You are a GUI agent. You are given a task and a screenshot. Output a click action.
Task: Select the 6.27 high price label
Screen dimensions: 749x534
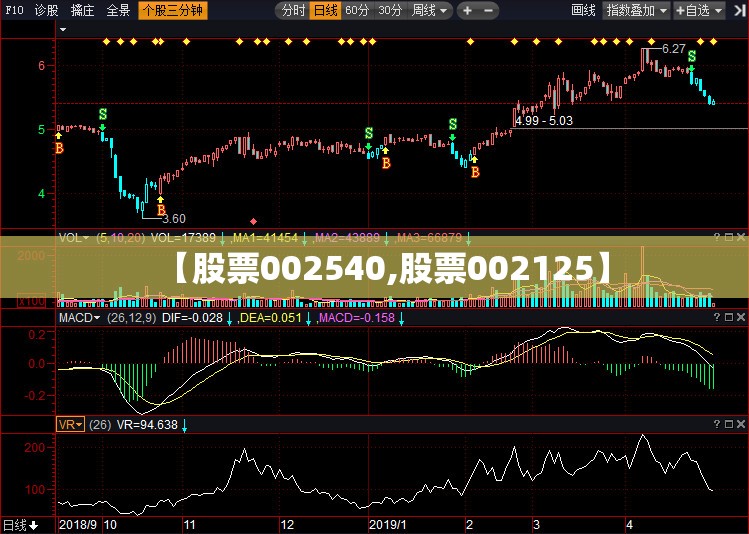pos(674,49)
